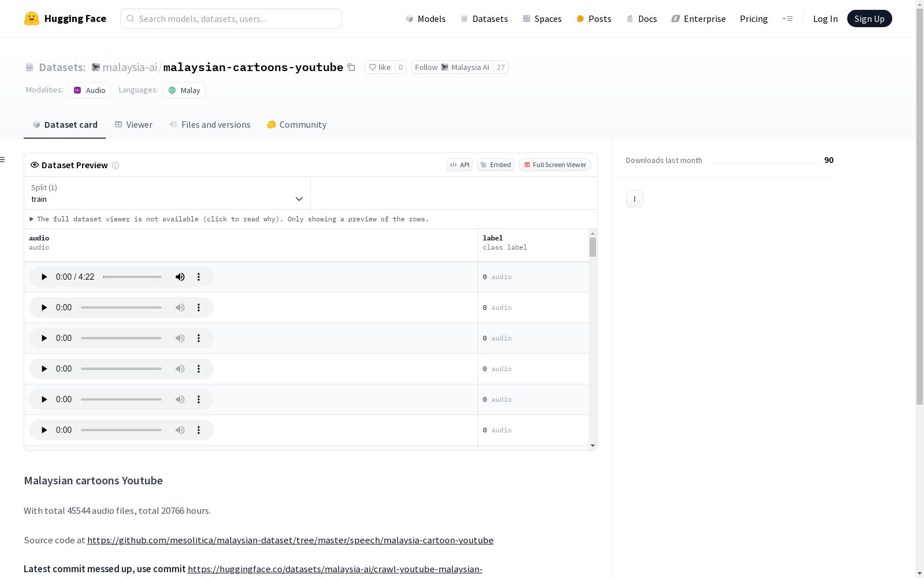Follow the Malaysia AI organization

click(x=452, y=67)
